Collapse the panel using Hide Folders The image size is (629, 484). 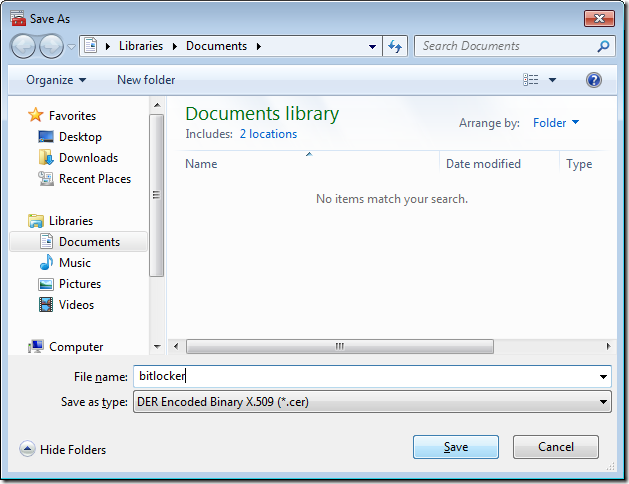(x=63, y=450)
